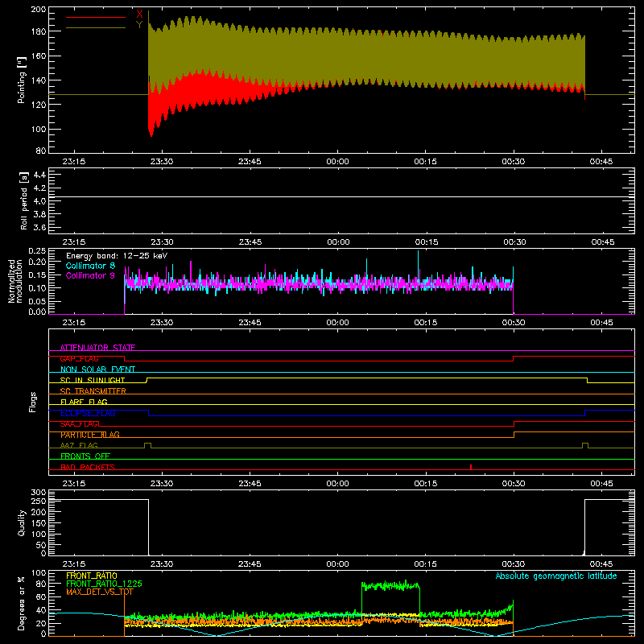Click the '160' tick on Pointing axis
This screenshot has height=644, width=644.
click(39, 56)
